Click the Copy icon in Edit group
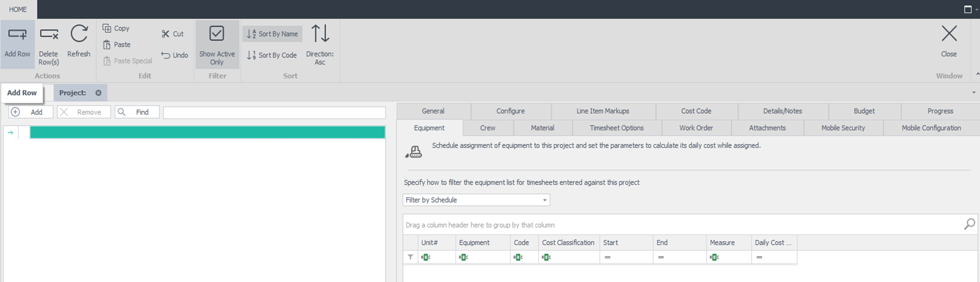 pos(107,28)
